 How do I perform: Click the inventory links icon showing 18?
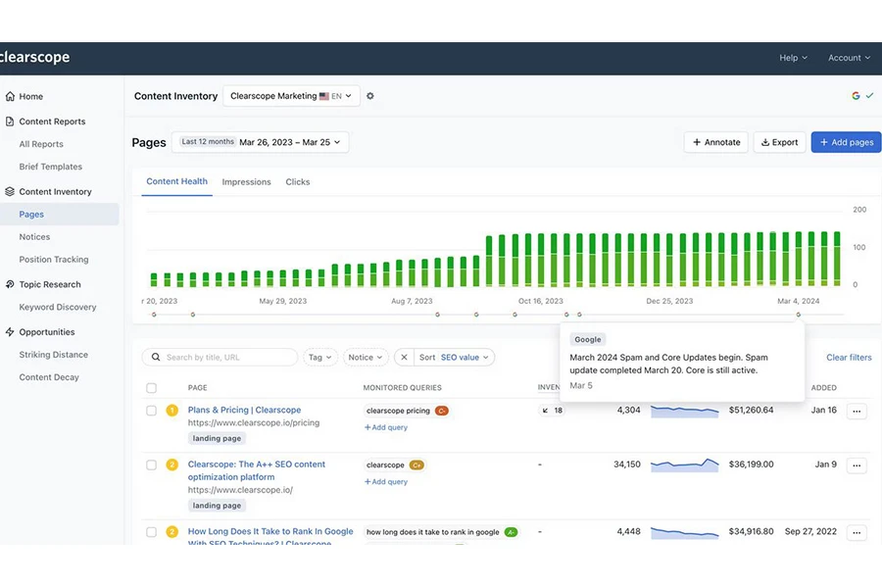pos(551,411)
